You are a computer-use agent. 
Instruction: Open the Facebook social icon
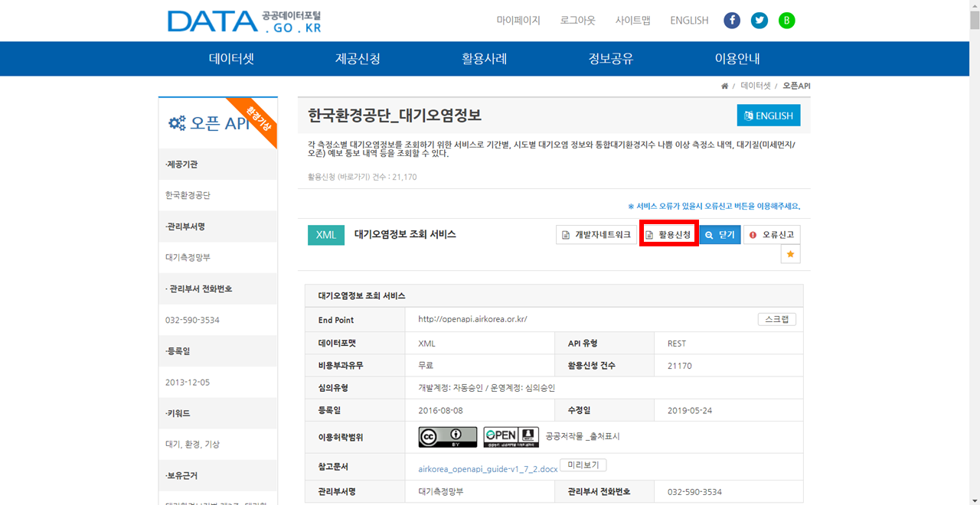click(x=732, y=21)
